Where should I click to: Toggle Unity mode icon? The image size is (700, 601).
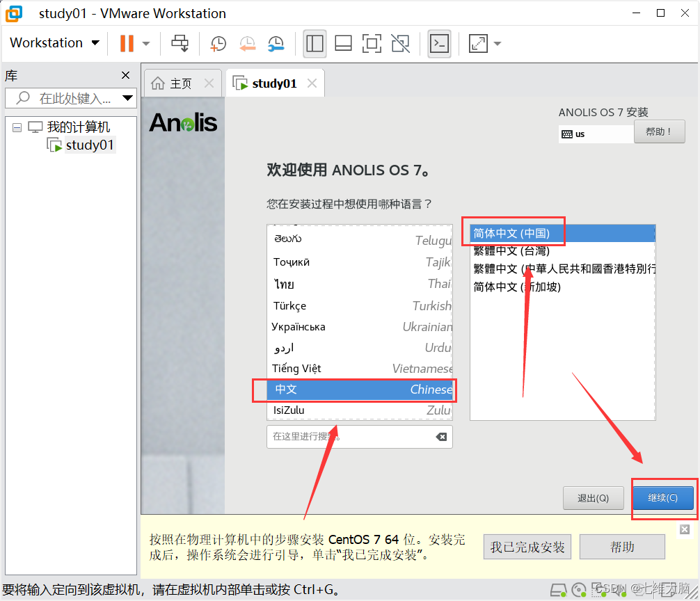pyautogui.click(x=400, y=44)
